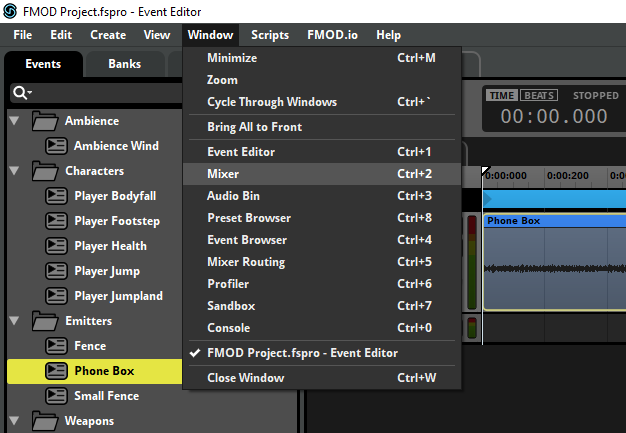The width and height of the screenshot is (626, 433).
Task: Choose Close Window from the menu
Action: pyautogui.click(x=322, y=378)
